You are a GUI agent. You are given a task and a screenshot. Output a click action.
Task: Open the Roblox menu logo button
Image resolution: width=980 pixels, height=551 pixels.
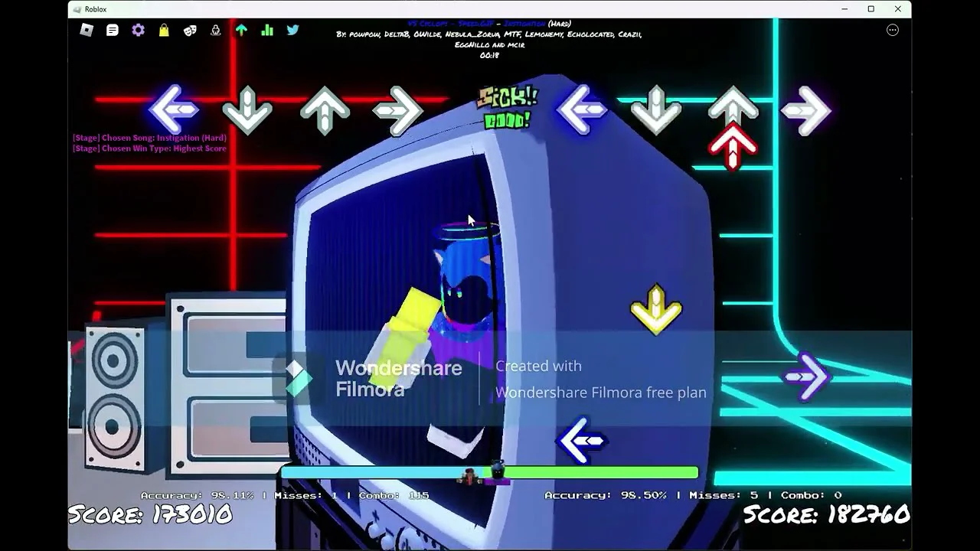(x=87, y=31)
